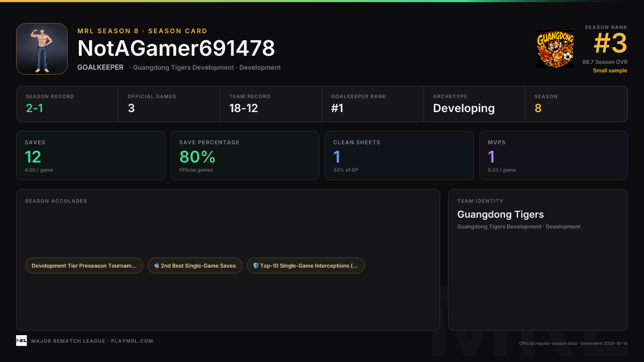Click the 0.33 / game MVP average
644x362 pixels.
click(502, 170)
